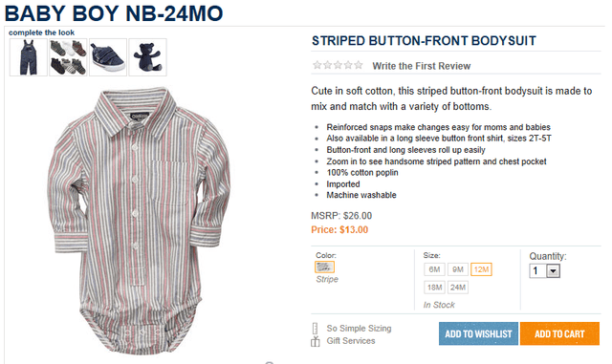Select the navy baby shoes thumbnail
This screenshot has width=612, height=364.
[x=108, y=57]
